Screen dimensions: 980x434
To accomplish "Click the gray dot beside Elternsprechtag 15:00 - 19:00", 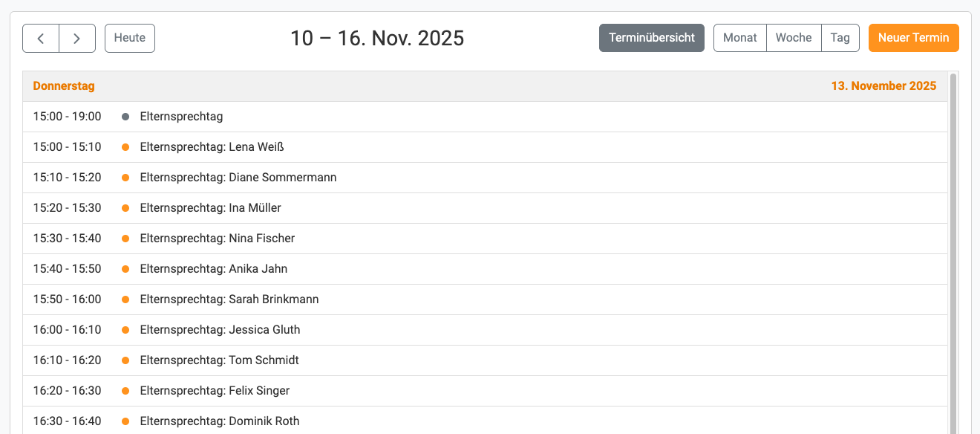I will [125, 117].
